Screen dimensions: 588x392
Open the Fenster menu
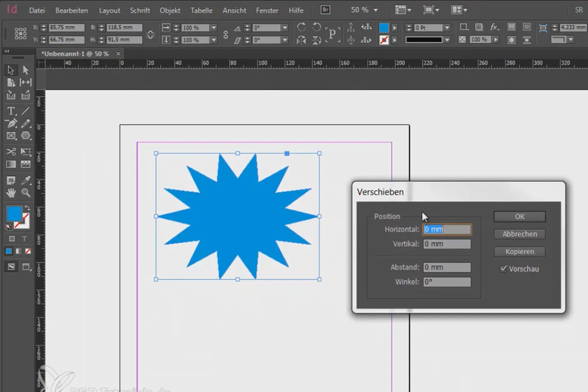coord(268,10)
